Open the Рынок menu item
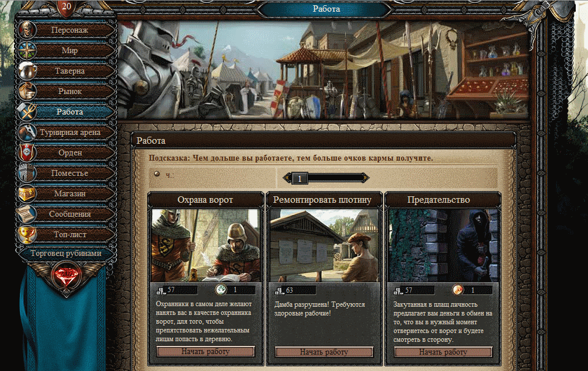 (69, 91)
